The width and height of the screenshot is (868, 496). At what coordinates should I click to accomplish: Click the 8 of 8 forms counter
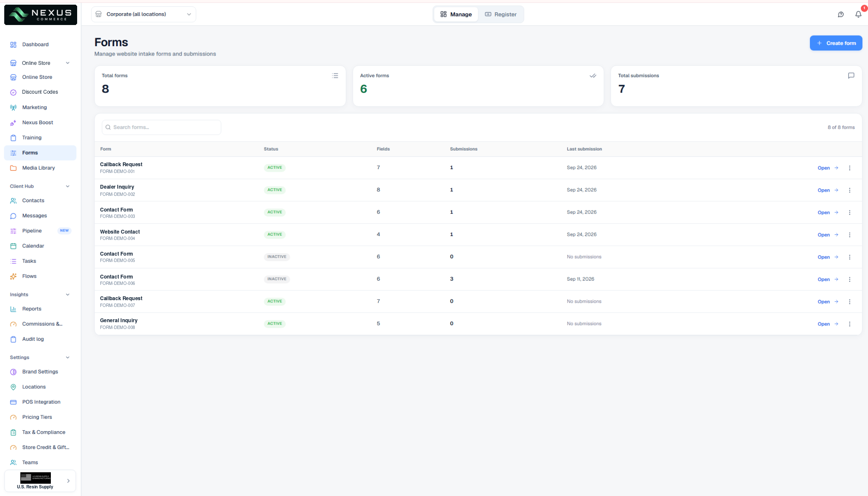[841, 127]
